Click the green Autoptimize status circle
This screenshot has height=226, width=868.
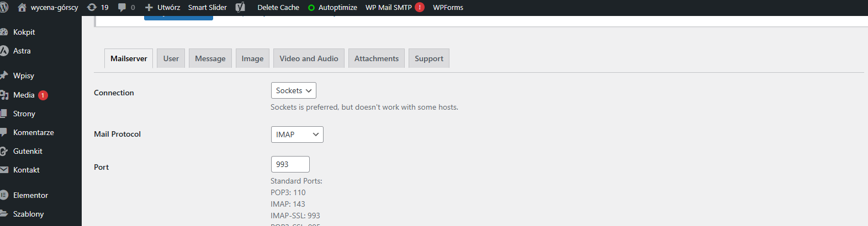[311, 8]
